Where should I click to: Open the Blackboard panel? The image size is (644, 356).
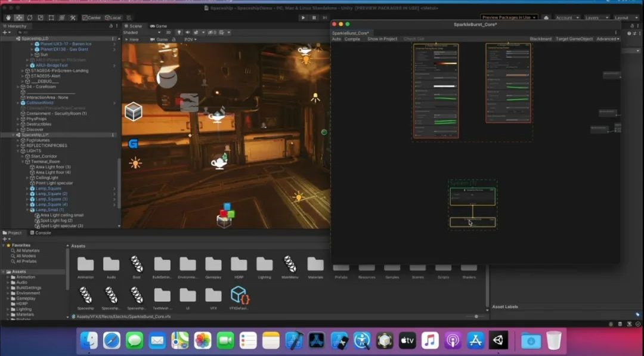tap(540, 39)
